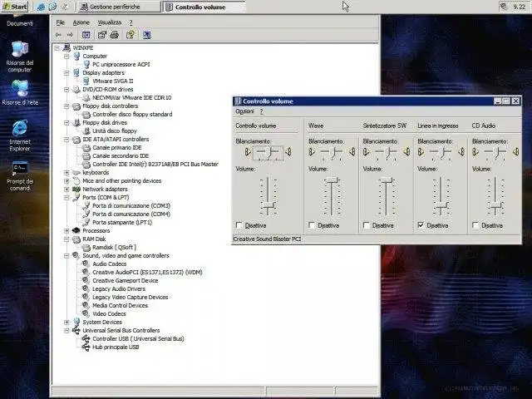Viewport: 532px width, 399px height.
Task: Click the back arrow in Device Manager toolbar
Action: point(58,35)
